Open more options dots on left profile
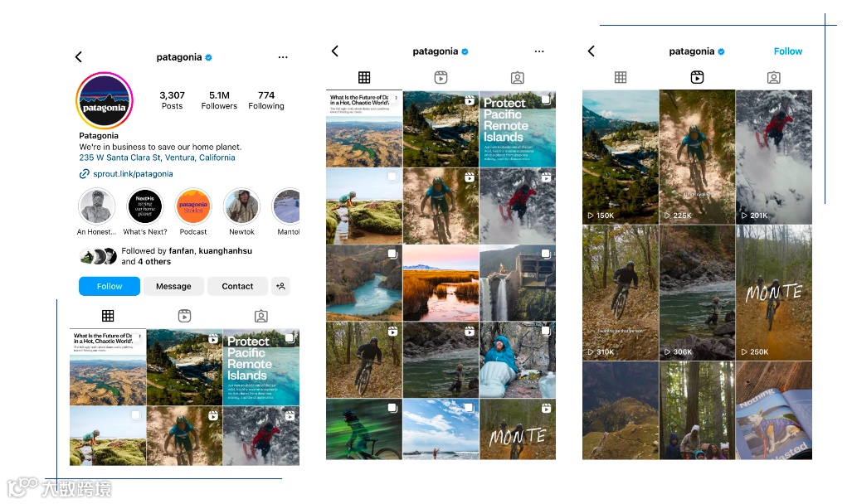Image resolution: width=852 pixels, height=504 pixels. (x=283, y=57)
